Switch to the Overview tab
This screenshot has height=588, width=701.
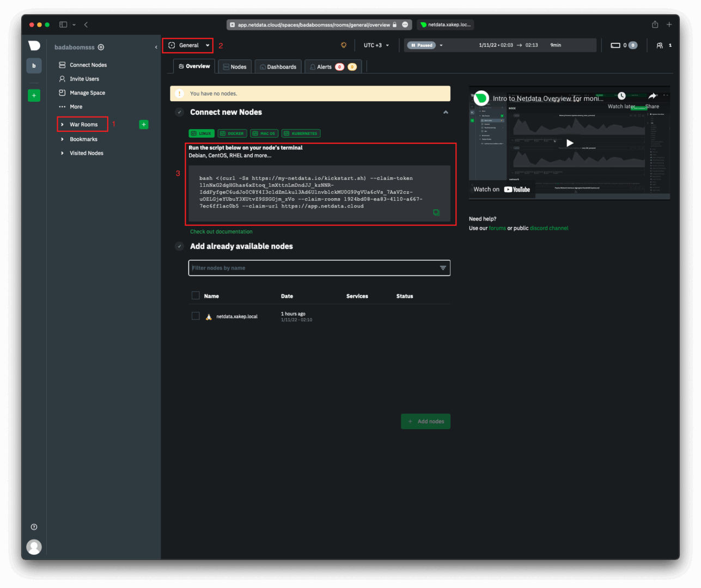194,66
